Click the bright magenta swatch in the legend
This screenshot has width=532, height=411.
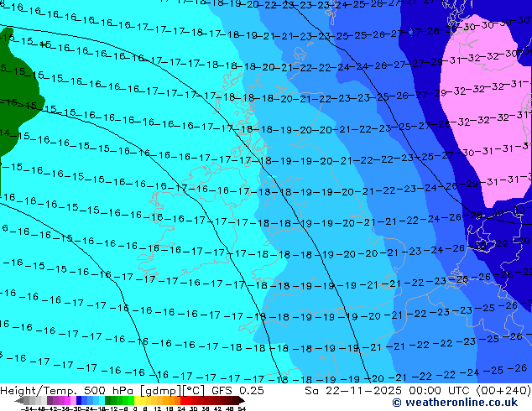[x=67, y=400]
